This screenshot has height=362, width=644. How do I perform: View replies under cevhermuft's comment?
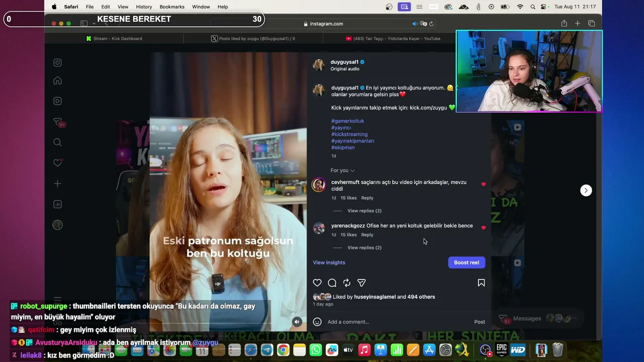(x=364, y=211)
